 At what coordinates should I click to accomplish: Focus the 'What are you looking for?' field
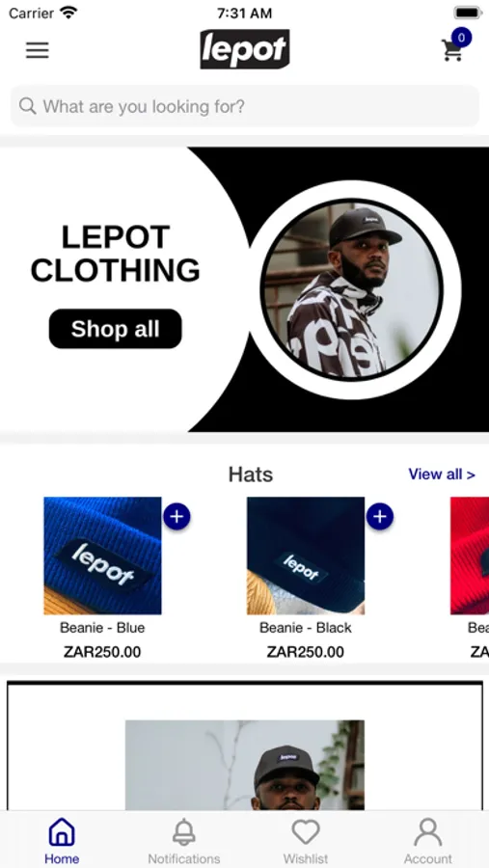coord(245,106)
